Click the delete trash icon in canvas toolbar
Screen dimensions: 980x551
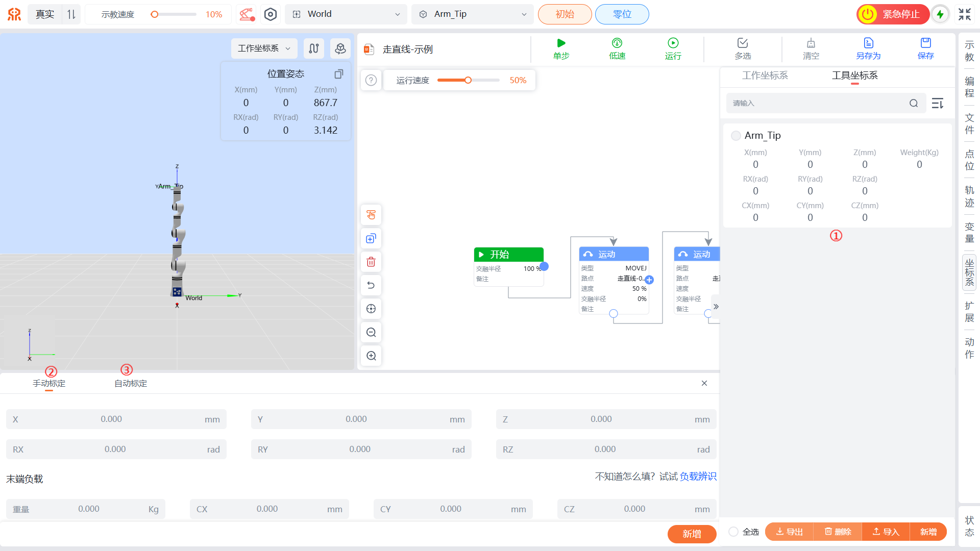371,262
